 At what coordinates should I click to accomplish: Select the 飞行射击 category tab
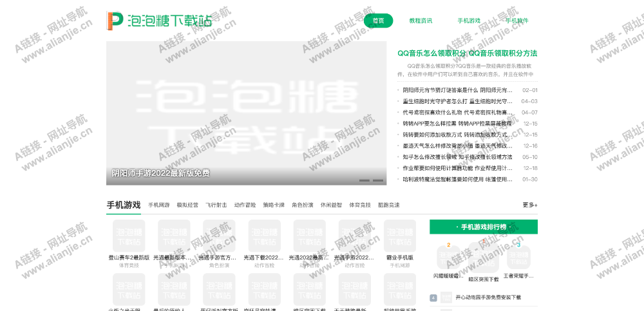point(216,205)
